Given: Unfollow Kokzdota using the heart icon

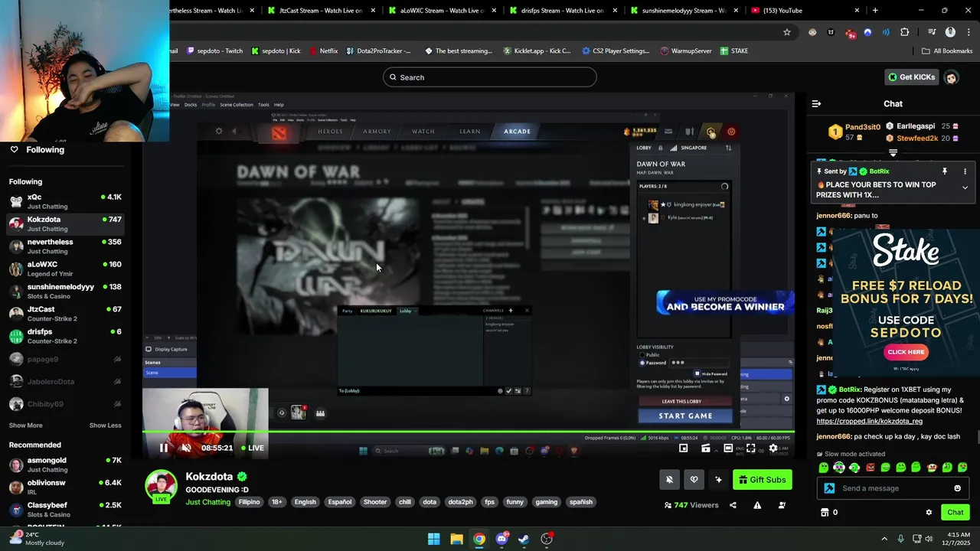Looking at the screenshot, I should pos(694,480).
